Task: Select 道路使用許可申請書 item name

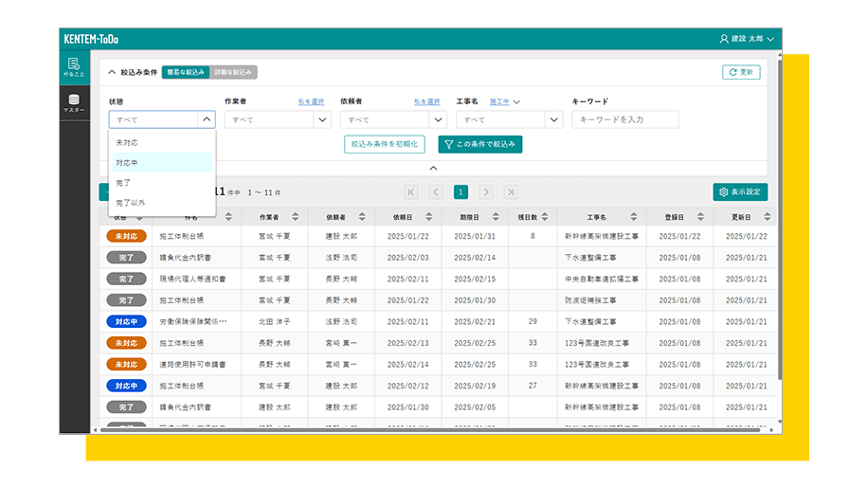Action: coord(192,365)
